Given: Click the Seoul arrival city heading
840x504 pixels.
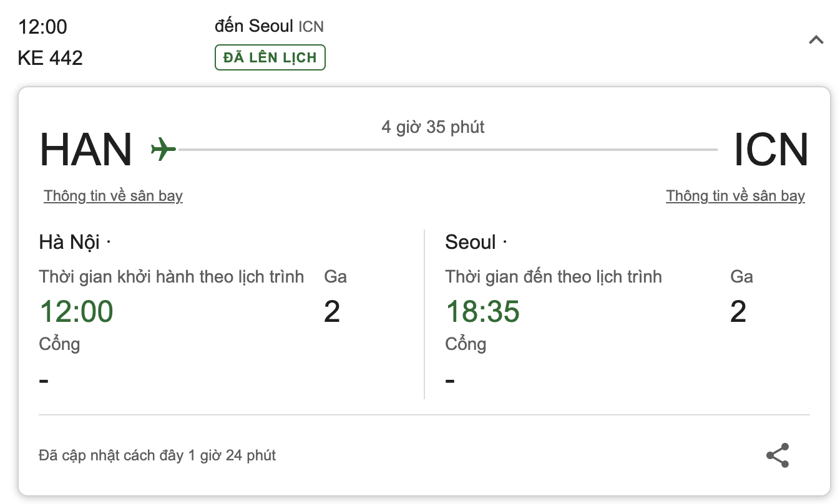Looking at the screenshot, I should [x=471, y=242].
